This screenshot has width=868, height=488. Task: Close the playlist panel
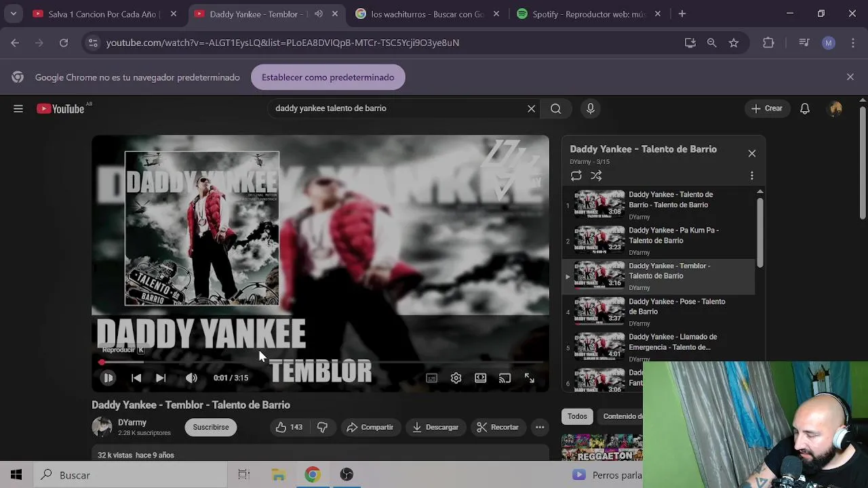click(752, 153)
